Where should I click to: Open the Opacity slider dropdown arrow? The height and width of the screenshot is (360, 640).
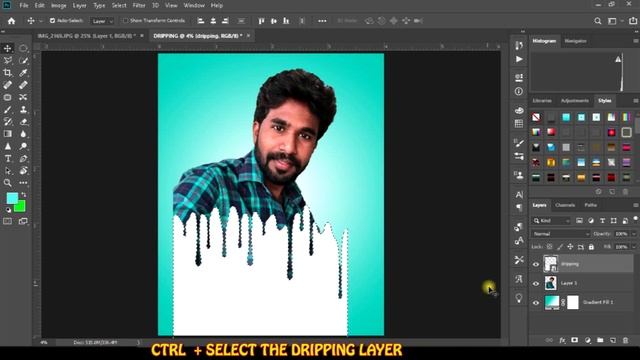(x=634, y=234)
